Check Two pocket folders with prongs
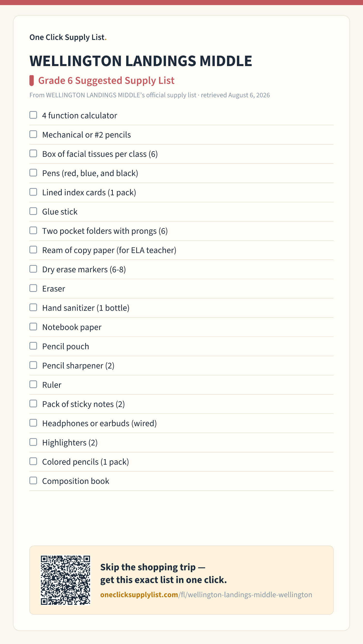Screen dimensions: 363x644 click(x=33, y=230)
